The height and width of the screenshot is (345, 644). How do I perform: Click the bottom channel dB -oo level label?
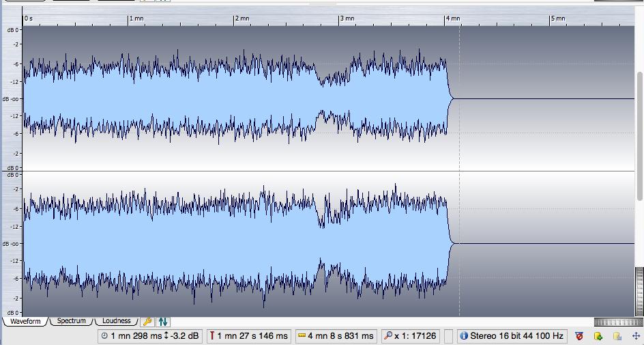point(11,244)
